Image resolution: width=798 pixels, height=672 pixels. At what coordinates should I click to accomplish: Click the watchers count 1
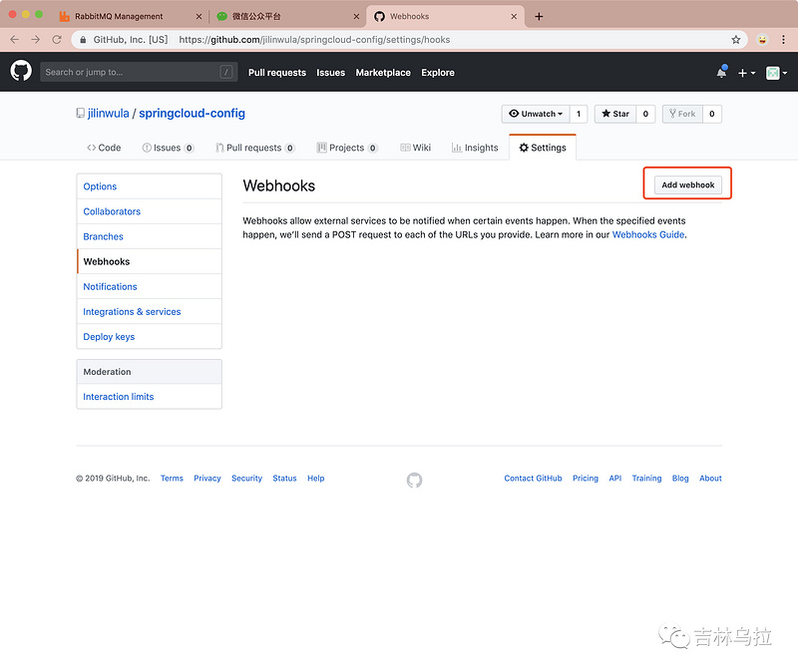click(579, 114)
